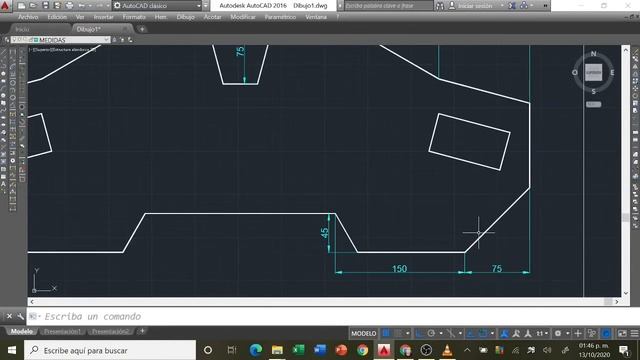Viewport: 640px width, 360px height.
Task: Click the command line customize wrench icon
Action: pyautogui.click(x=20, y=316)
